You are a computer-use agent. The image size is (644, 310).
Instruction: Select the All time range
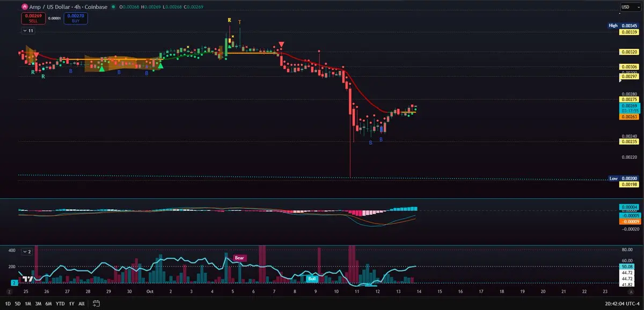(x=81, y=304)
